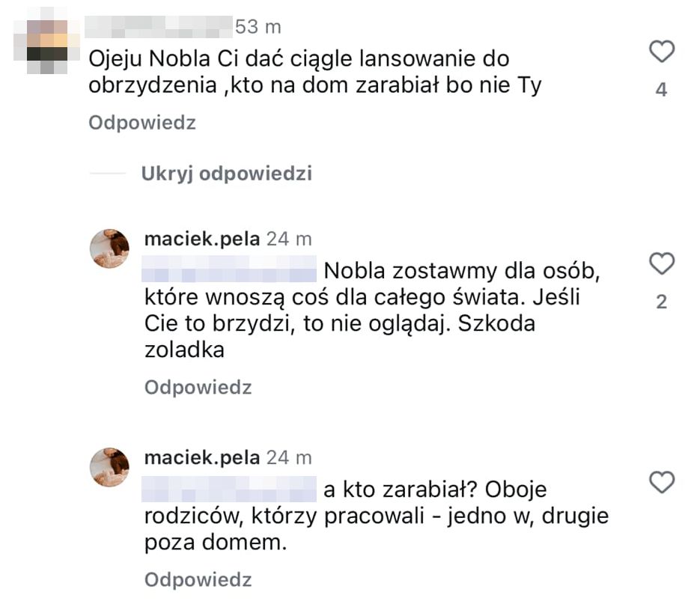View the 2 likes on maciek.pela's reply

click(661, 302)
